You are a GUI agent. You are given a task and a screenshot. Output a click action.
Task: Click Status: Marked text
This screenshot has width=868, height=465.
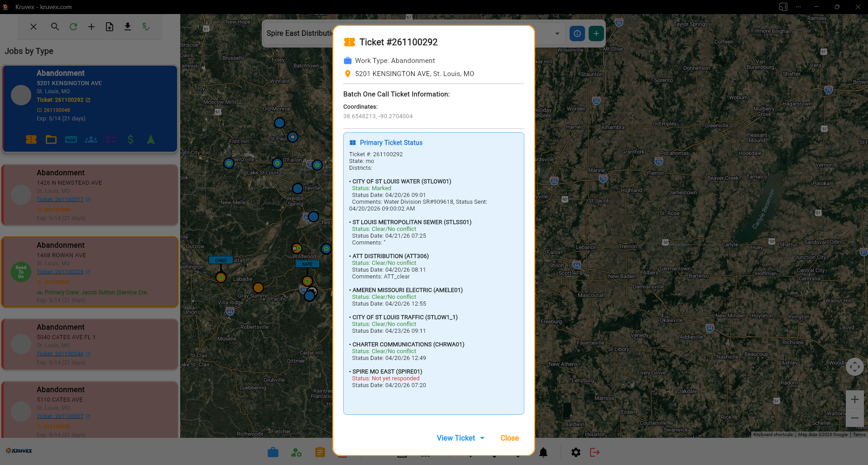coord(372,188)
